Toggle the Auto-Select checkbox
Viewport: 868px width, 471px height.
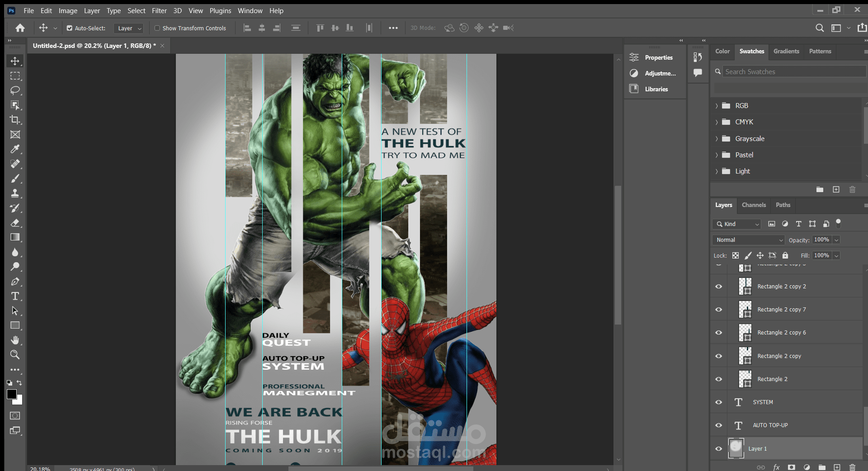tap(70, 28)
